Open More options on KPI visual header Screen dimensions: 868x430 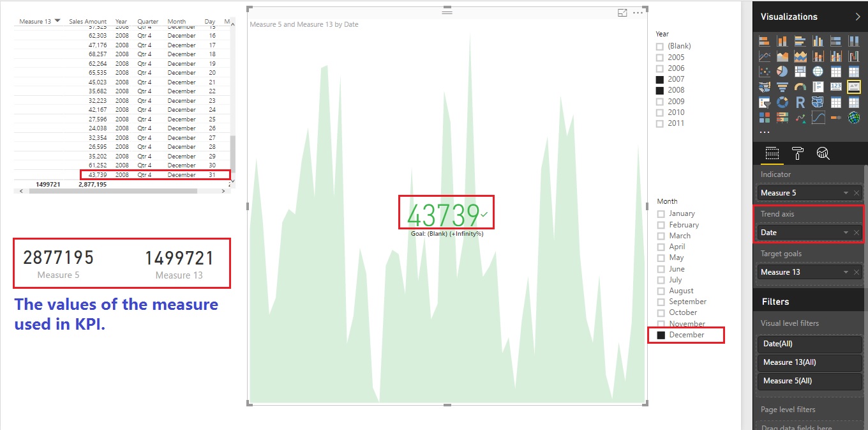(638, 13)
